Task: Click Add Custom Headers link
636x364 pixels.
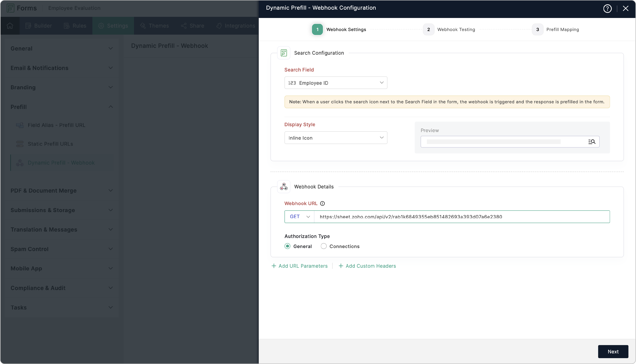Action: coord(367,266)
